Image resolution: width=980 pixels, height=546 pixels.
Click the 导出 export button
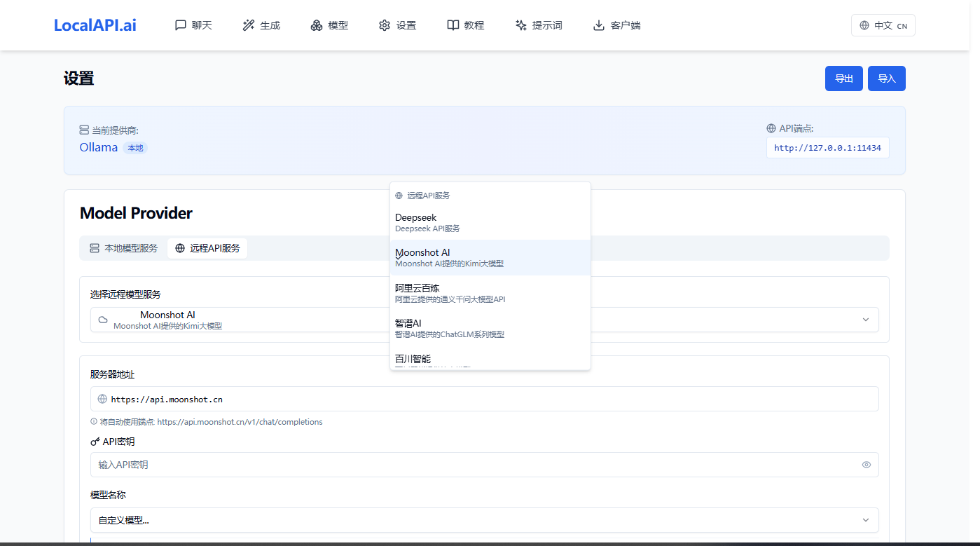click(x=844, y=79)
